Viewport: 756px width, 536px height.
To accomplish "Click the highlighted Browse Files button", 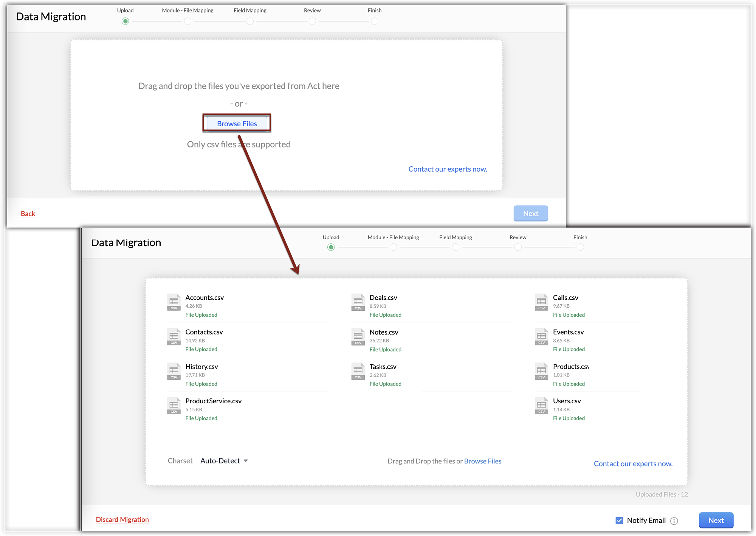I will pyautogui.click(x=237, y=124).
